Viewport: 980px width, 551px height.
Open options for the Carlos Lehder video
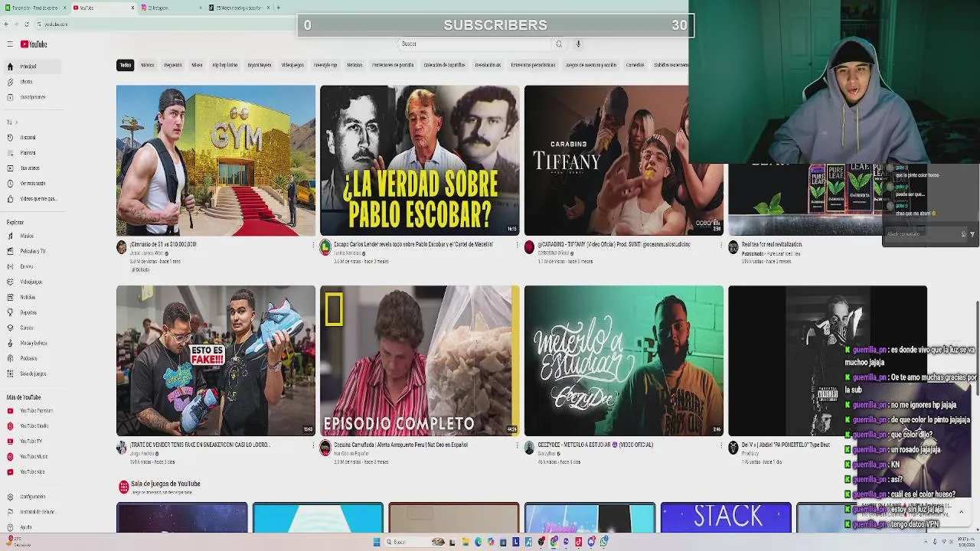point(517,246)
